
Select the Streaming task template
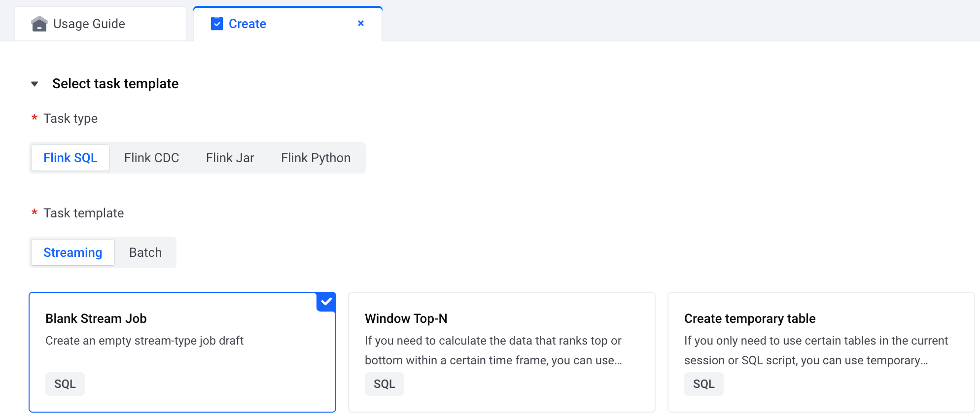tap(73, 252)
